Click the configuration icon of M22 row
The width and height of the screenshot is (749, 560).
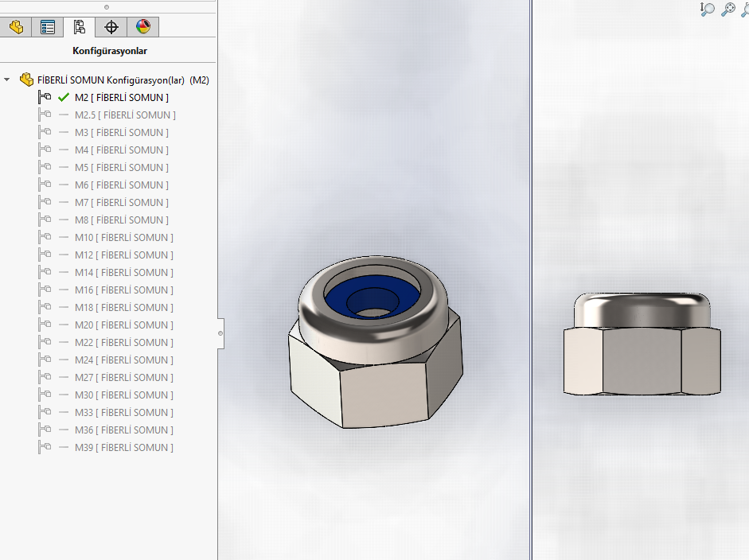[45, 342]
